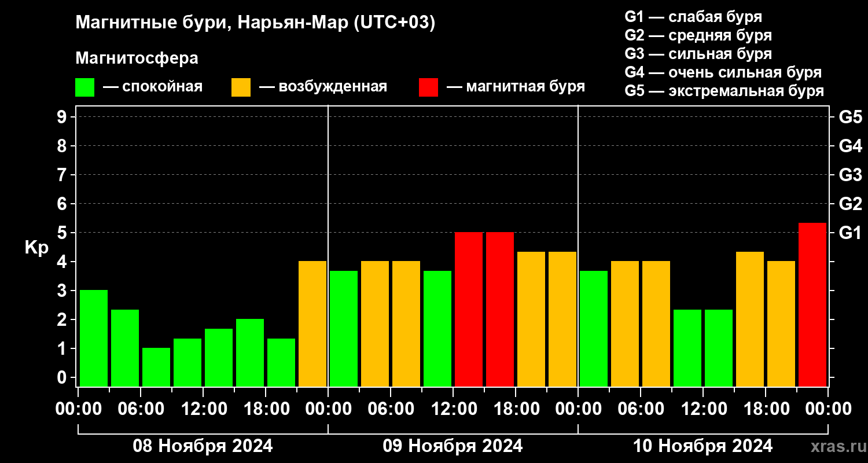Click the first green bar (Kp 3) on 08 Ноября
The image size is (868, 463).
94,338
